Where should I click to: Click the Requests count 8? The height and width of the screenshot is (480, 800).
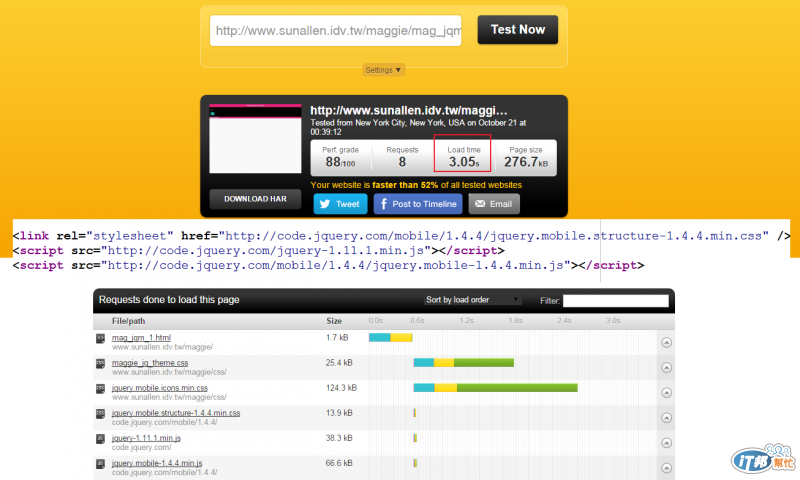pos(402,162)
